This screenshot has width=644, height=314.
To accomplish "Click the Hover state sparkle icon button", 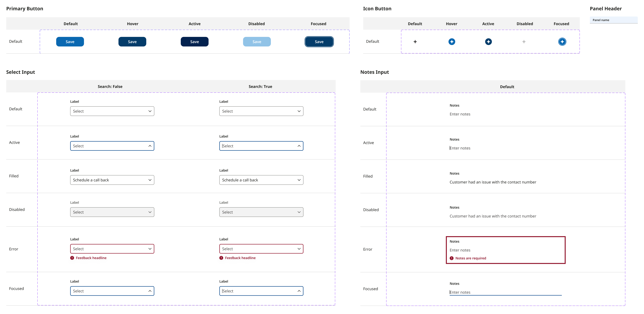I will click(452, 42).
